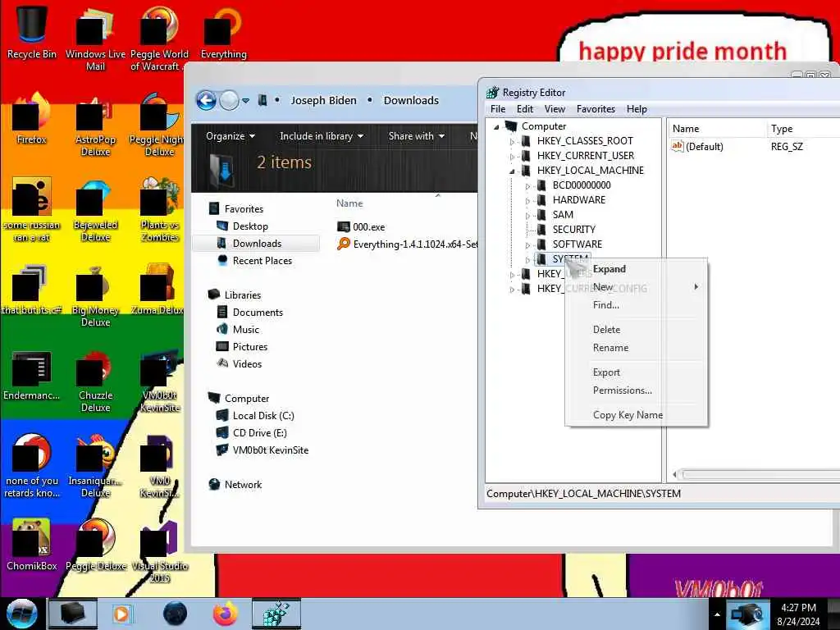Open Visual Studio 2015 desktop icon
Viewport: 840px width, 630px height.
click(x=160, y=550)
